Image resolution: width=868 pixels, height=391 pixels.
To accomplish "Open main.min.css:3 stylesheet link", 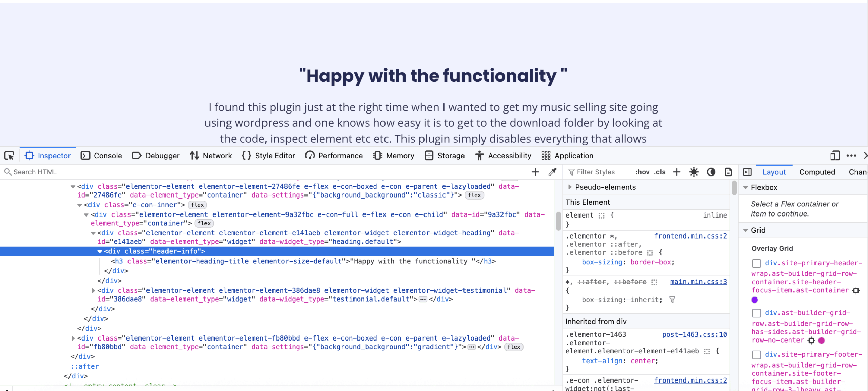I will pyautogui.click(x=698, y=282).
